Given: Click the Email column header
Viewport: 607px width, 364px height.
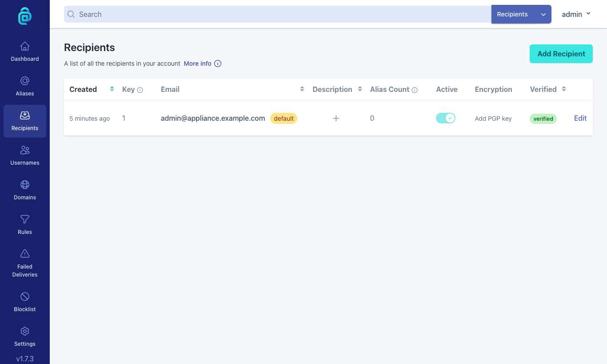Looking at the screenshot, I should [170, 89].
